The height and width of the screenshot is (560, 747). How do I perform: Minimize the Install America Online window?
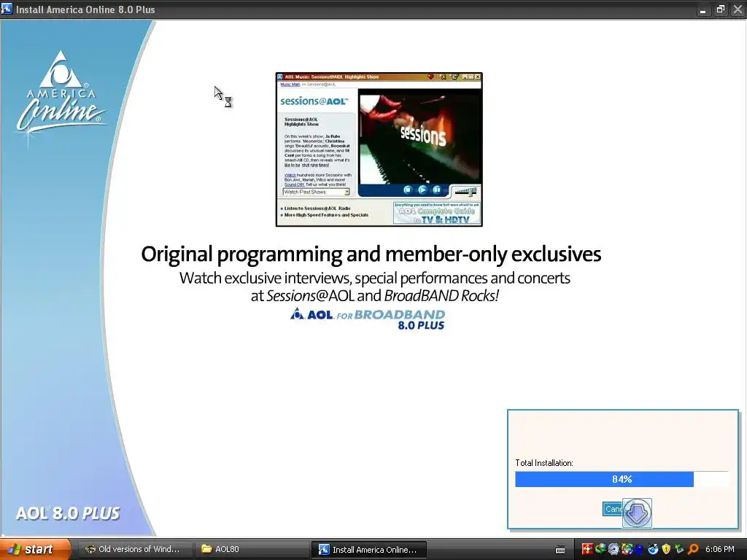point(703,10)
